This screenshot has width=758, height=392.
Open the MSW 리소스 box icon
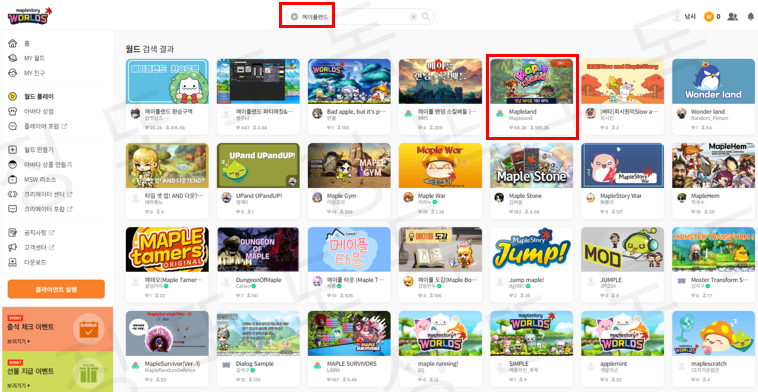point(13,179)
